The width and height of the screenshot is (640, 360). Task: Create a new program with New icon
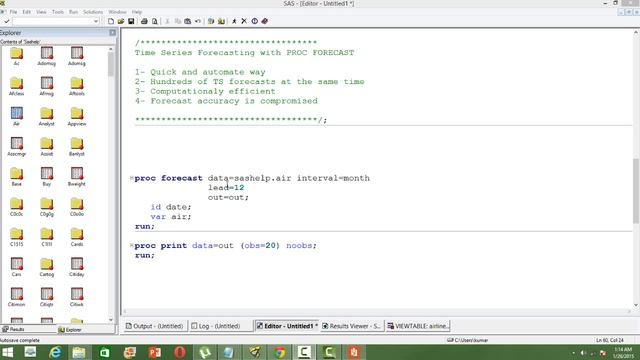[x=111, y=21]
